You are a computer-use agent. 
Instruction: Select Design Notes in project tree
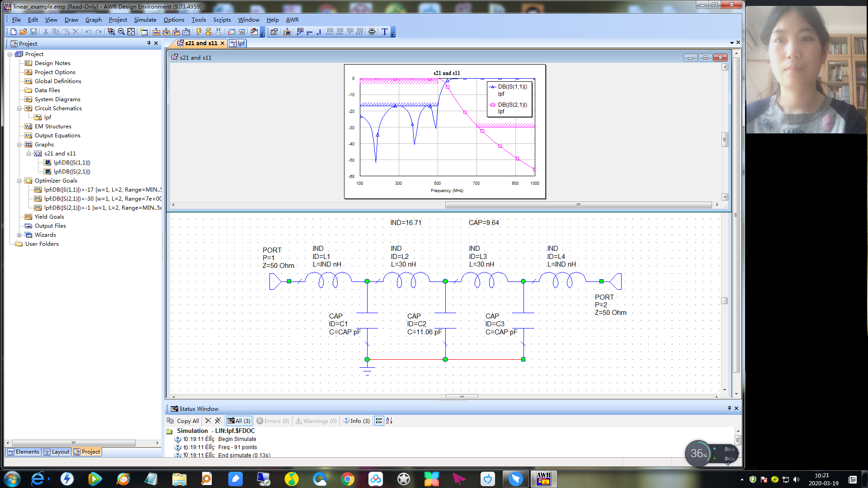(x=52, y=63)
